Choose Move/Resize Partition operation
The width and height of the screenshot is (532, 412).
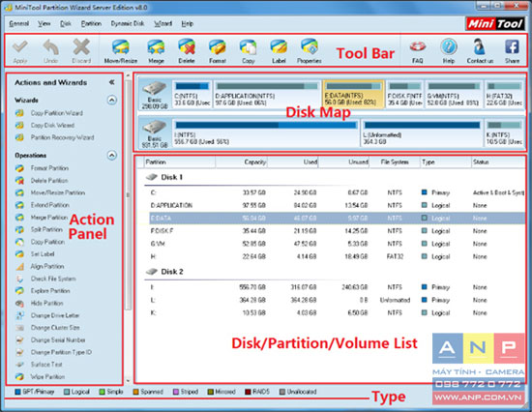[x=50, y=192]
